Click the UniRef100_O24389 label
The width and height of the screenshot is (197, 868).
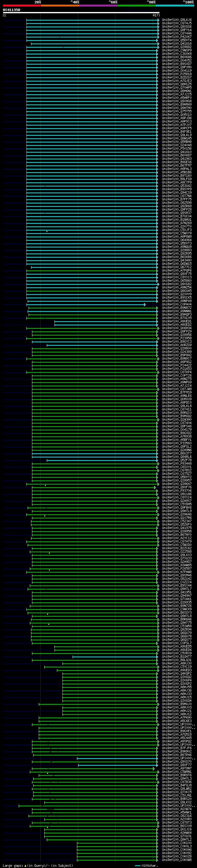tap(177, 351)
